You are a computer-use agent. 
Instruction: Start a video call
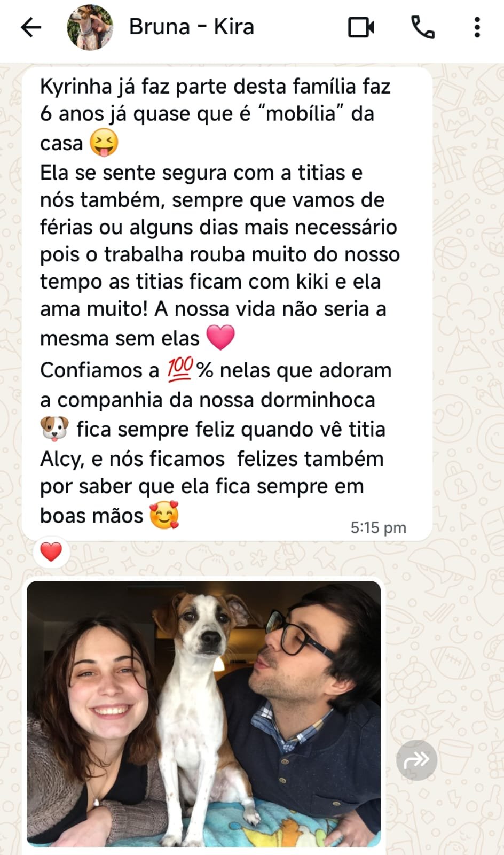pos(361,27)
